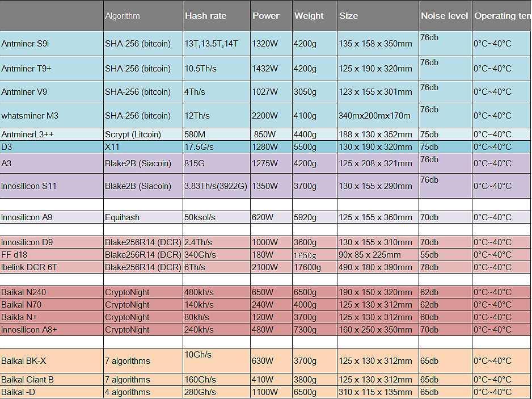Click the X11 algorithm cell
Screen dimensions: 532x399
143,146
